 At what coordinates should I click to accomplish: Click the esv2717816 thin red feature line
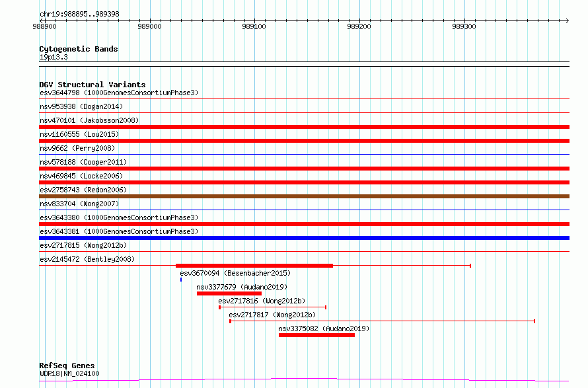273,307
